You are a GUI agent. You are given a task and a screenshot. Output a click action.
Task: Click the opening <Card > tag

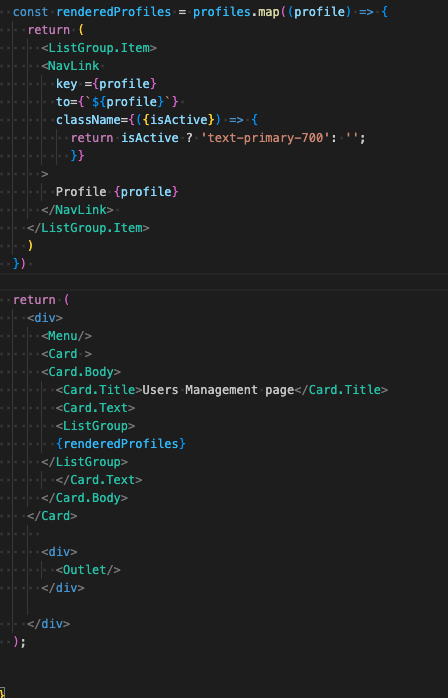coord(67,354)
